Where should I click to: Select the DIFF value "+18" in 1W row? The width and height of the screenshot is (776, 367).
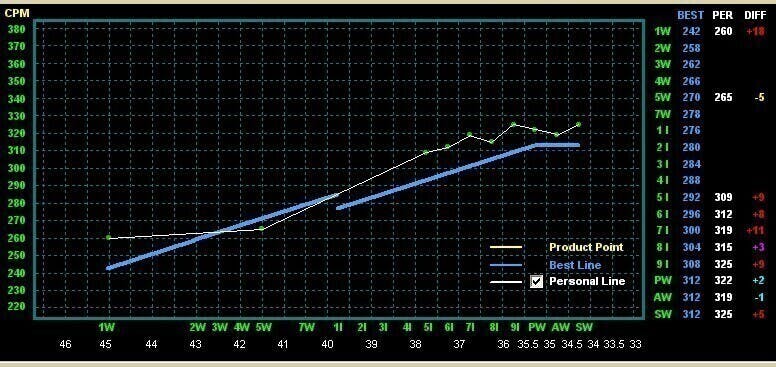pos(756,31)
